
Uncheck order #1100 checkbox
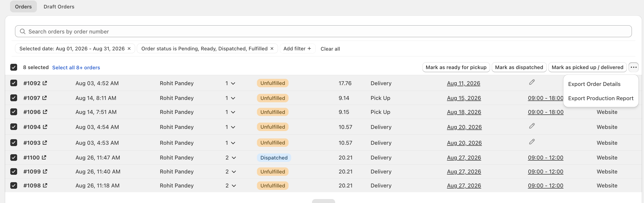coord(14,157)
